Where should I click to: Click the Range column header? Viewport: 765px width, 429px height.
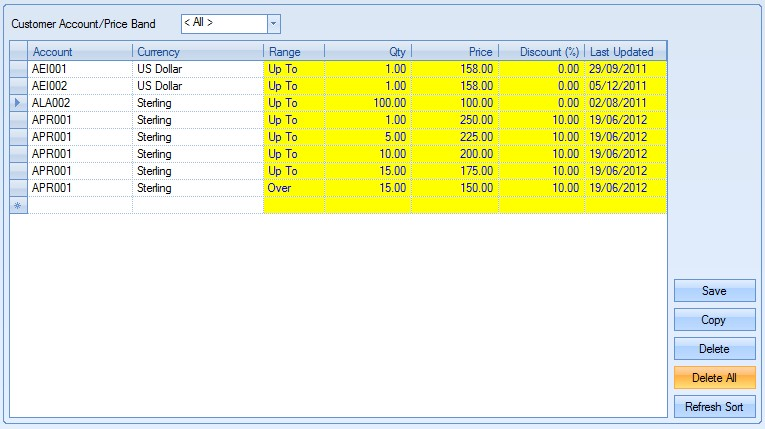pyautogui.click(x=294, y=52)
